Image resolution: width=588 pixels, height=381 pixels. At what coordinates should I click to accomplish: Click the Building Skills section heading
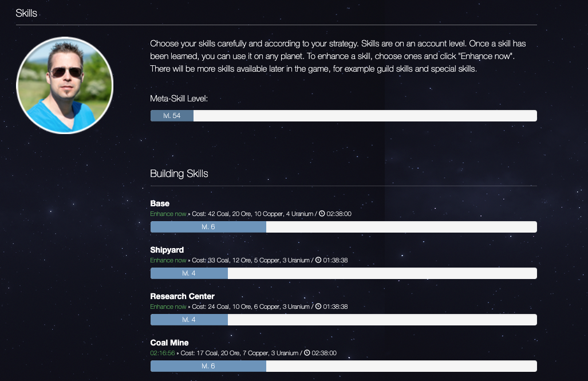[x=179, y=174]
